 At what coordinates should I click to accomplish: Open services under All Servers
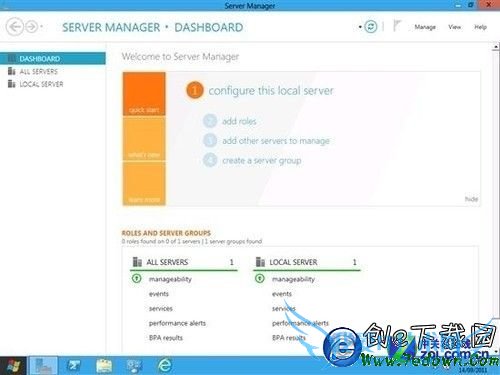161,309
